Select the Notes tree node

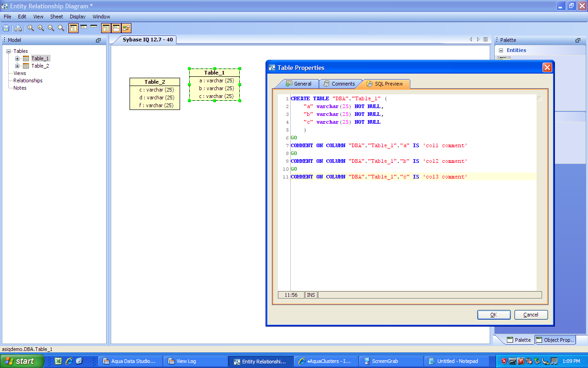(20, 88)
